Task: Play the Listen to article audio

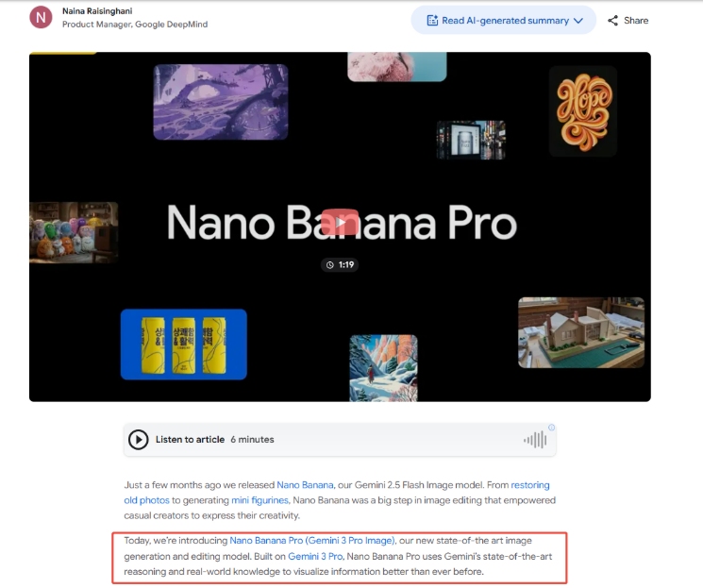Action: (x=138, y=440)
